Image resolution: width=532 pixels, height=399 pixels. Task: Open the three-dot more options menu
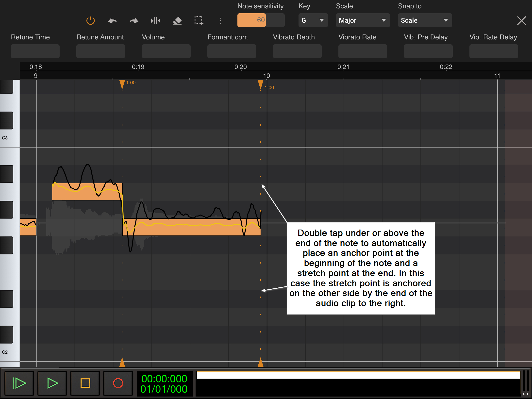pos(220,21)
